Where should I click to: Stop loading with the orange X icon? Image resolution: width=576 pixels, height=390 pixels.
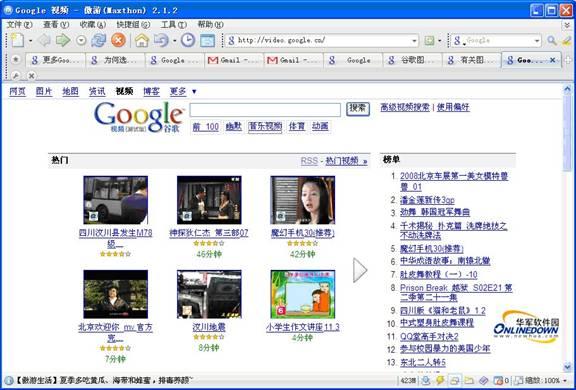click(x=118, y=40)
